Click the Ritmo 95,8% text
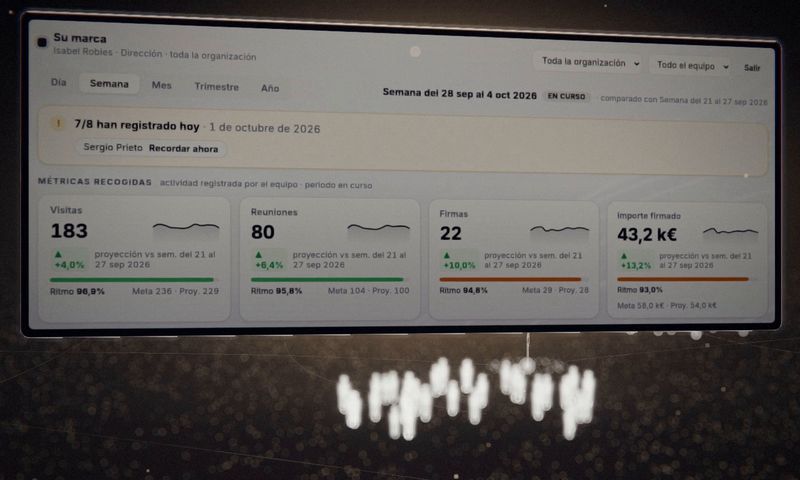 click(x=276, y=291)
